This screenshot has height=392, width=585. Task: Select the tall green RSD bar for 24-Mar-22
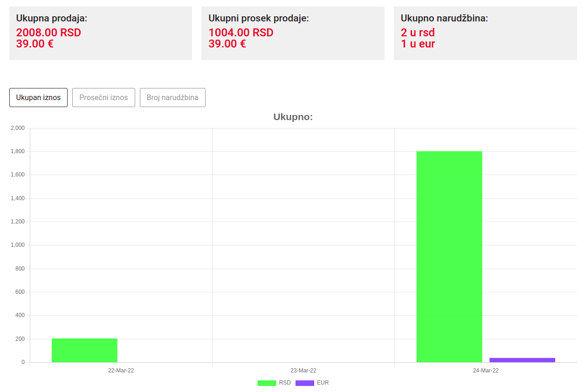(x=449, y=256)
